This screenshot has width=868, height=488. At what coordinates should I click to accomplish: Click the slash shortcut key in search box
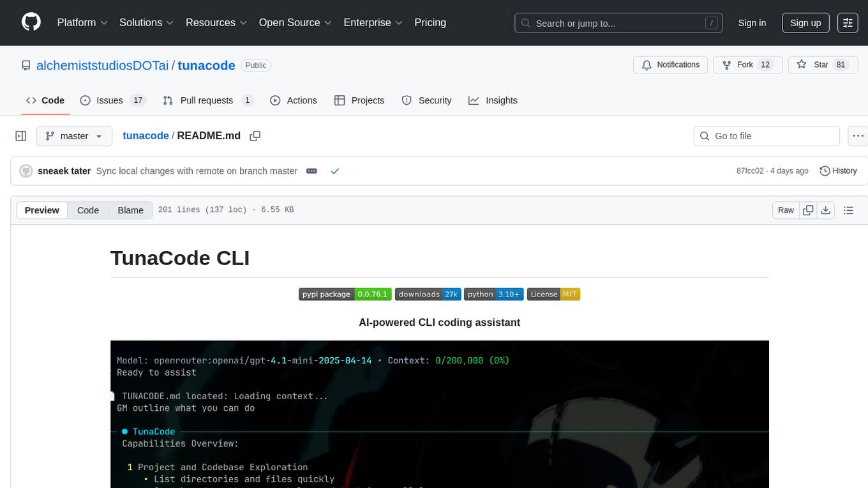click(x=711, y=23)
